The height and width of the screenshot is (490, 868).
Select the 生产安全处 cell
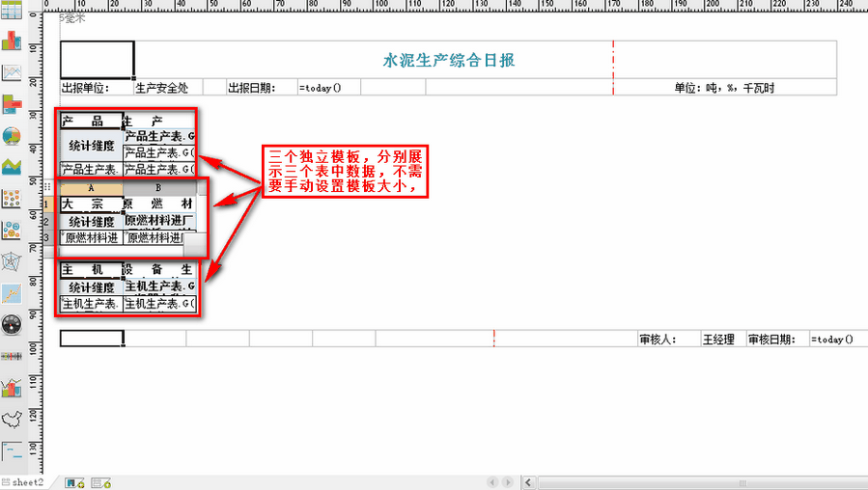168,88
